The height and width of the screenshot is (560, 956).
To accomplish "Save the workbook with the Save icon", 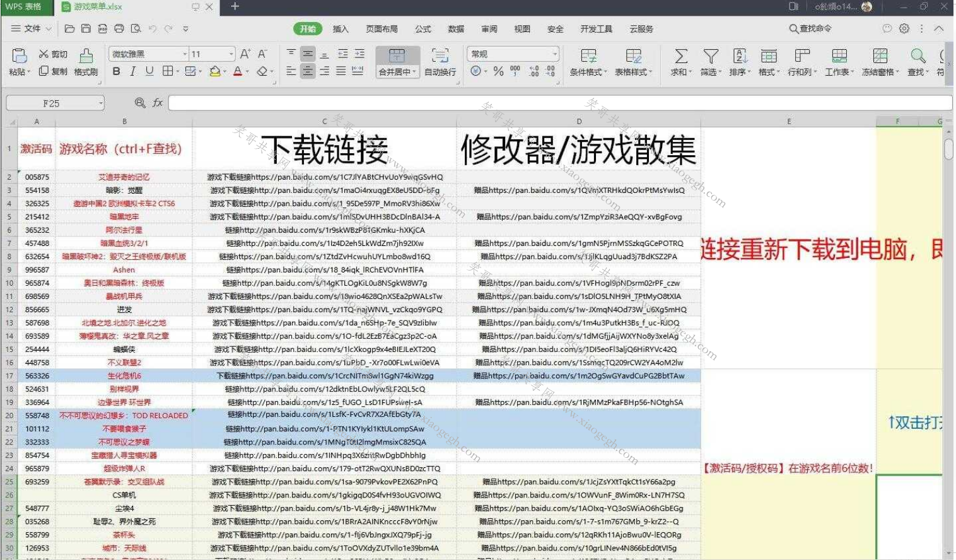I will pos(86,28).
